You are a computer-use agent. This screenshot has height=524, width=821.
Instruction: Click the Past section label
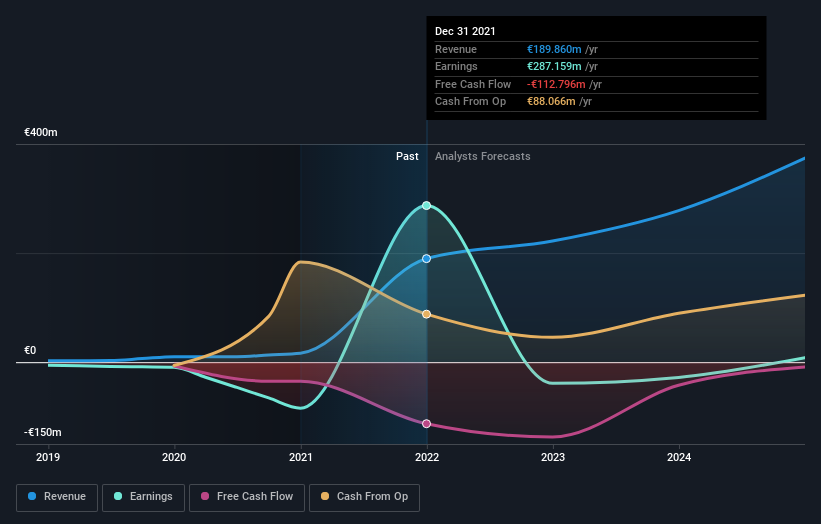[407, 157]
